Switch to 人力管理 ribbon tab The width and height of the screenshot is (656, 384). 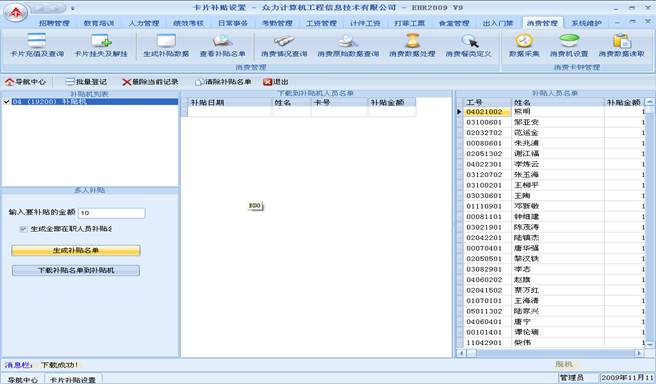(144, 23)
